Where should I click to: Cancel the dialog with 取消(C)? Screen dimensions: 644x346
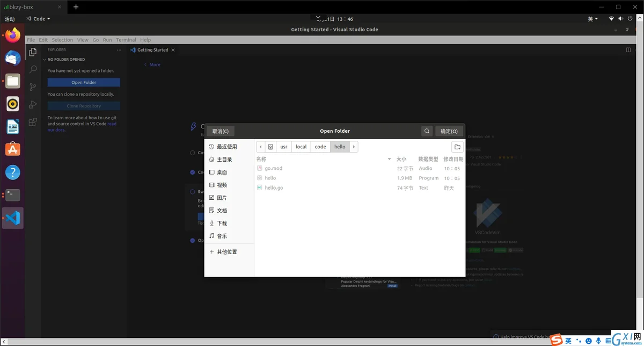221,131
